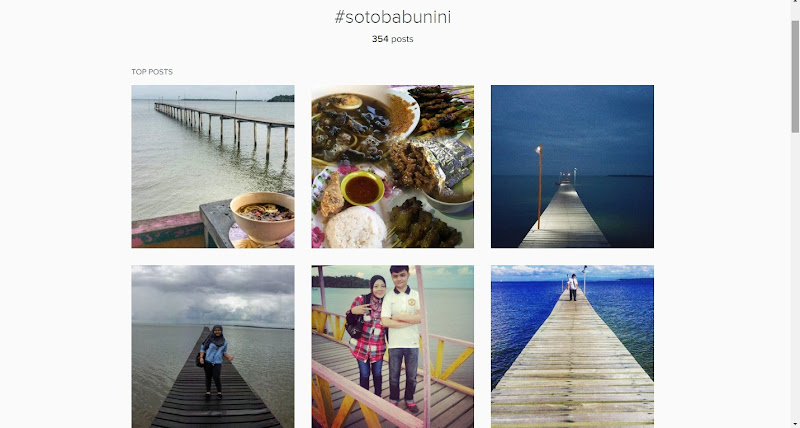Open the satay and rice food photo

(392, 166)
